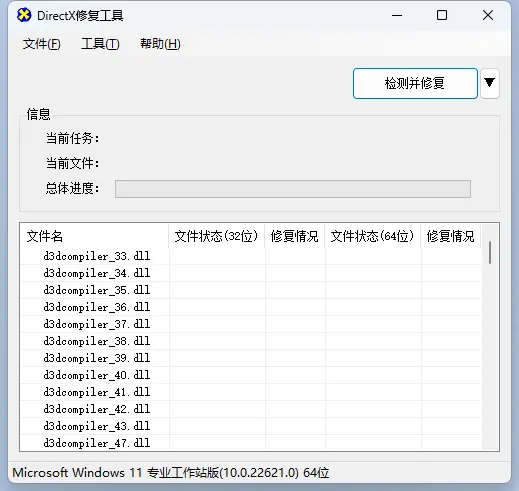Click the DirectX repair tool app icon
519x491 pixels.
click(24, 15)
